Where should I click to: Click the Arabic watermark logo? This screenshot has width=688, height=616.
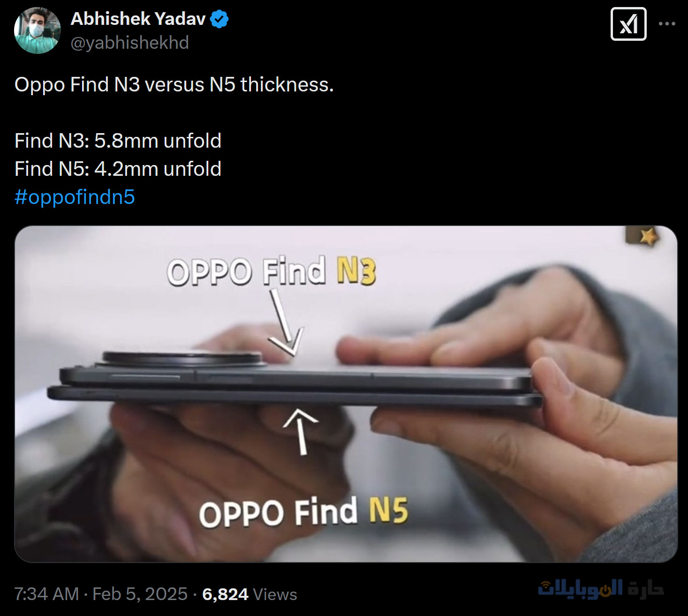click(601, 588)
